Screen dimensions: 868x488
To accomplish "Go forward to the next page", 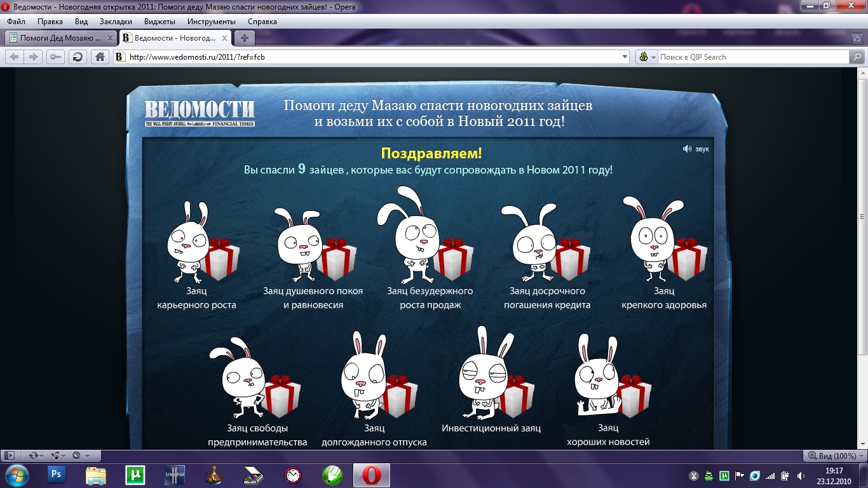I will (x=33, y=57).
